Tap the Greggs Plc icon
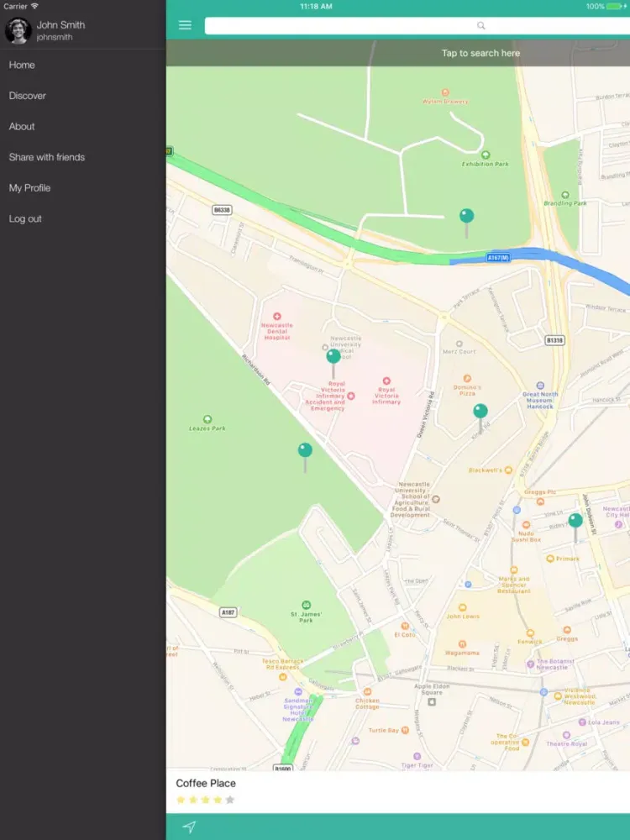Viewport: 630px width, 840px height. click(540, 501)
